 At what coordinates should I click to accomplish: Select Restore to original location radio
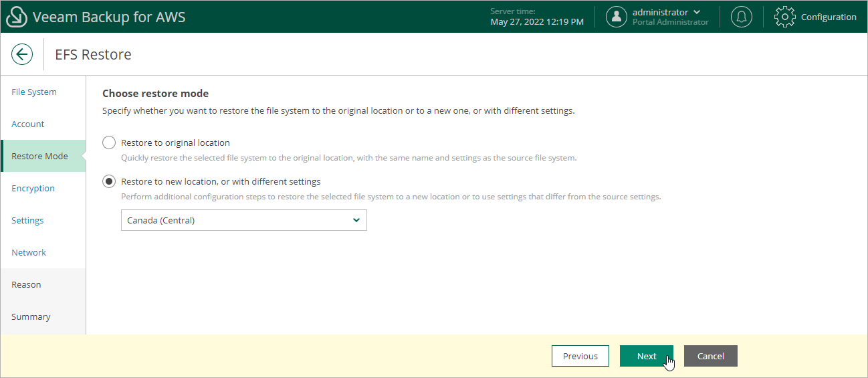click(109, 143)
